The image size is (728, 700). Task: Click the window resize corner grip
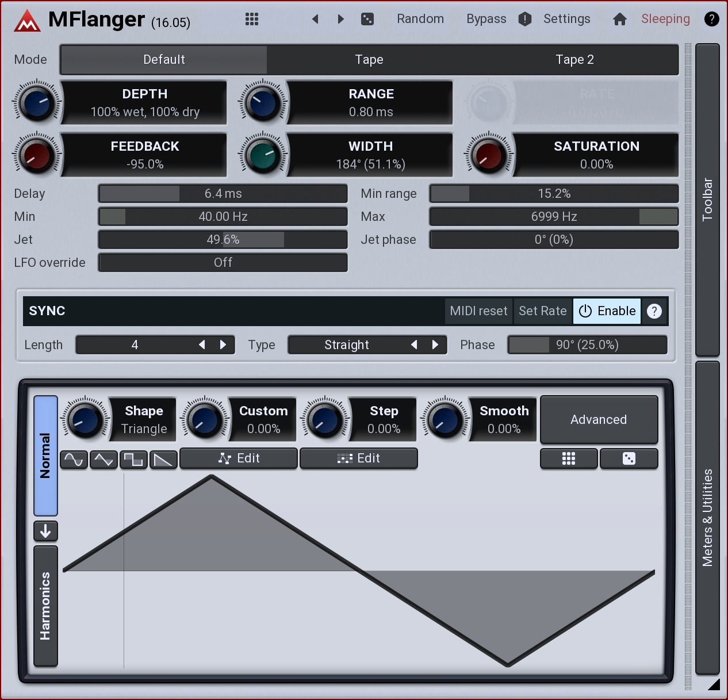[714, 684]
